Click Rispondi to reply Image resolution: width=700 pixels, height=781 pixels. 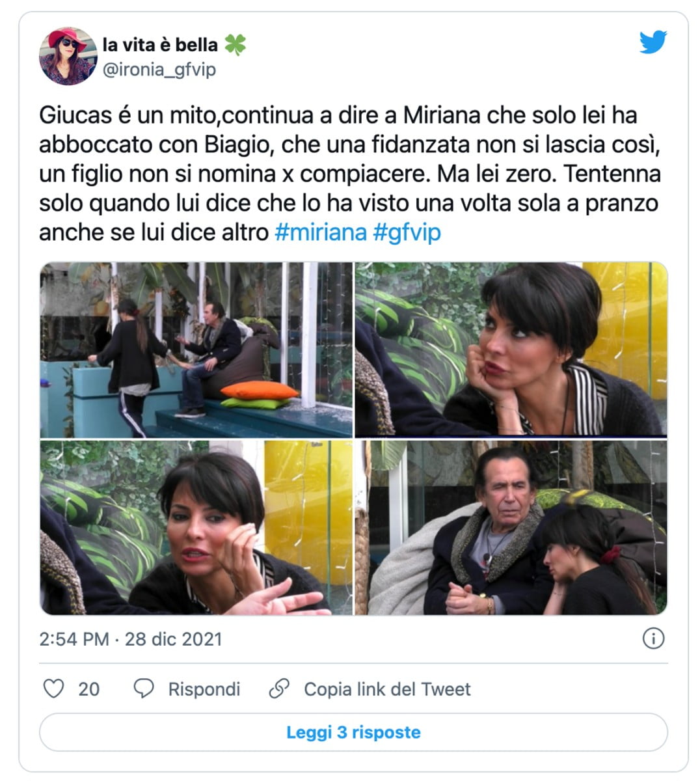(204, 689)
